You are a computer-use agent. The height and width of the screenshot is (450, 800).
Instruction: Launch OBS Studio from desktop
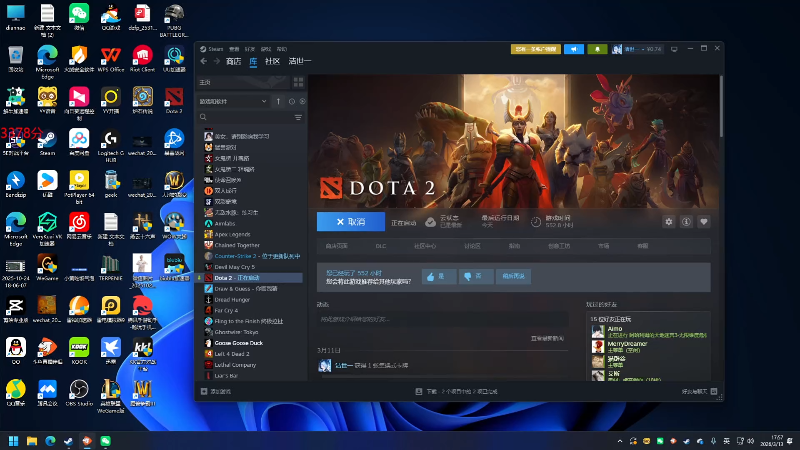pos(79,393)
